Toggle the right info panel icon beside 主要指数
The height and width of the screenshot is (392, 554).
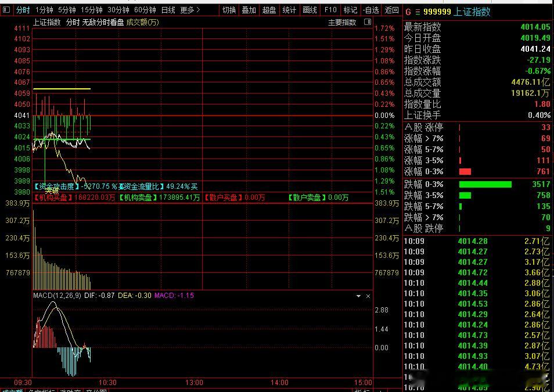368,22
